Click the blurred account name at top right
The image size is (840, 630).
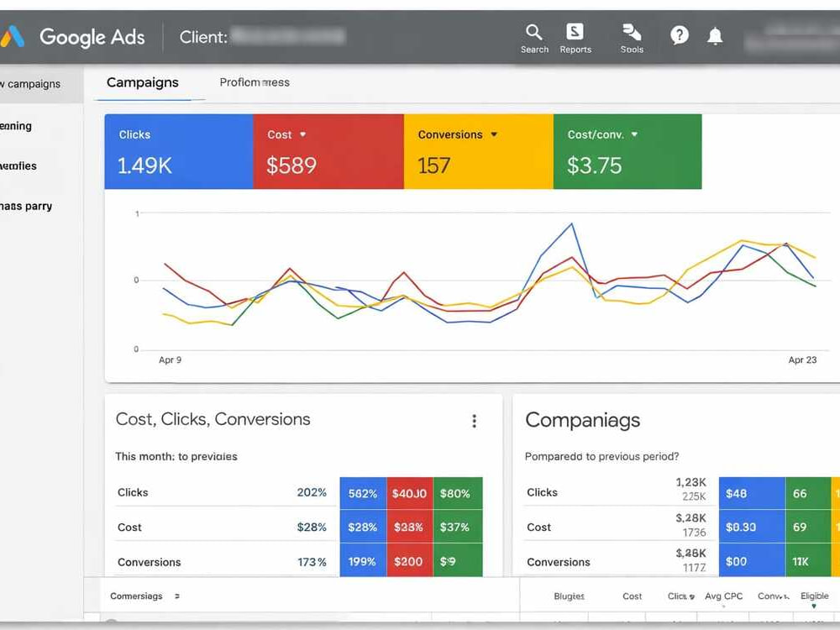click(x=792, y=38)
